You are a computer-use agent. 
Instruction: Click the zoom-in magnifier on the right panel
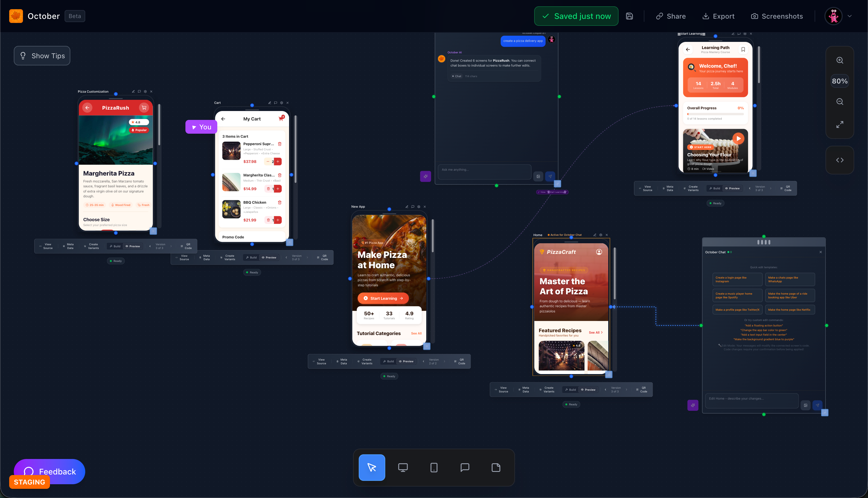tap(839, 60)
